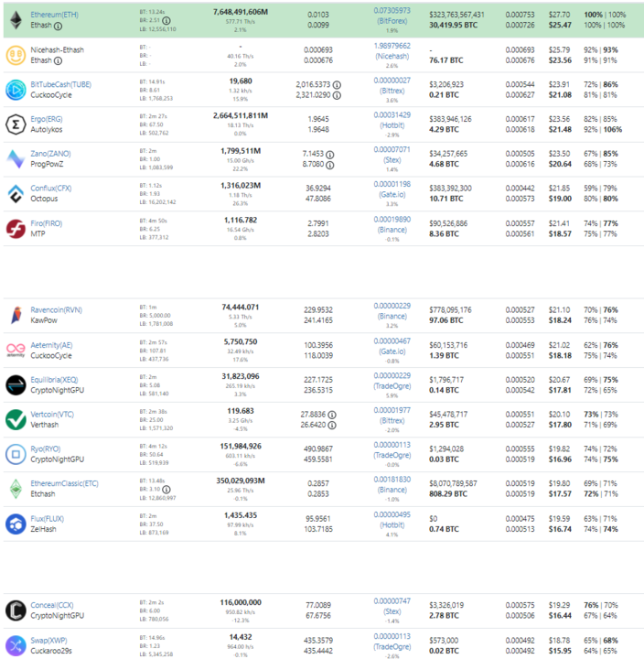The width and height of the screenshot is (644, 659).
Task: Click the Flux blue logo
Action: [x=16, y=524]
